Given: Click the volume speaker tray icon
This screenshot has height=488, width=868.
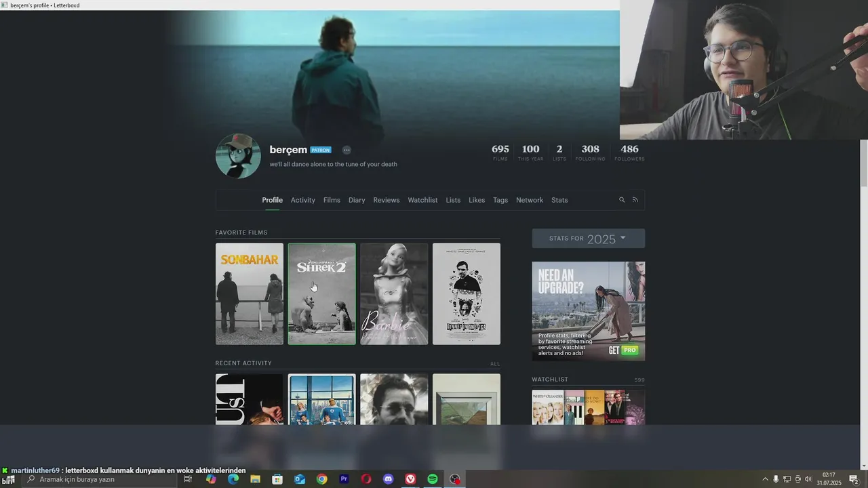Looking at the screenshot, I should tap(808, 479).
